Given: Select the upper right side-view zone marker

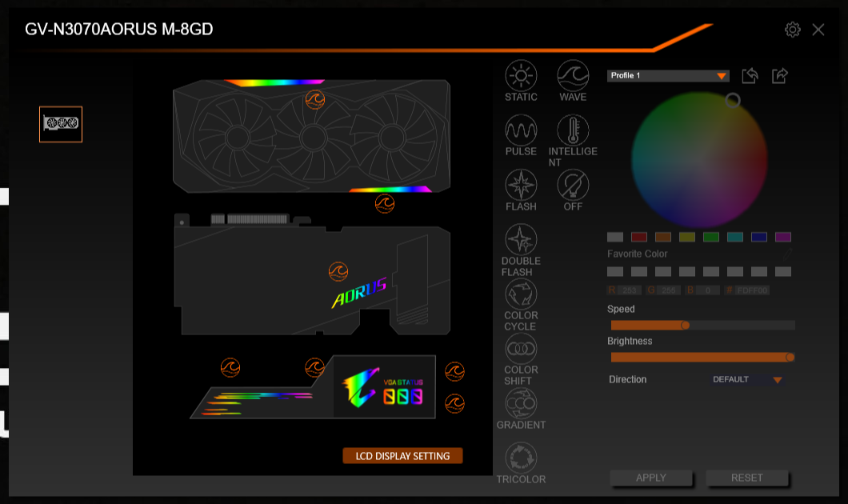Looking at the screenshot, I should [x=454, y=371].
